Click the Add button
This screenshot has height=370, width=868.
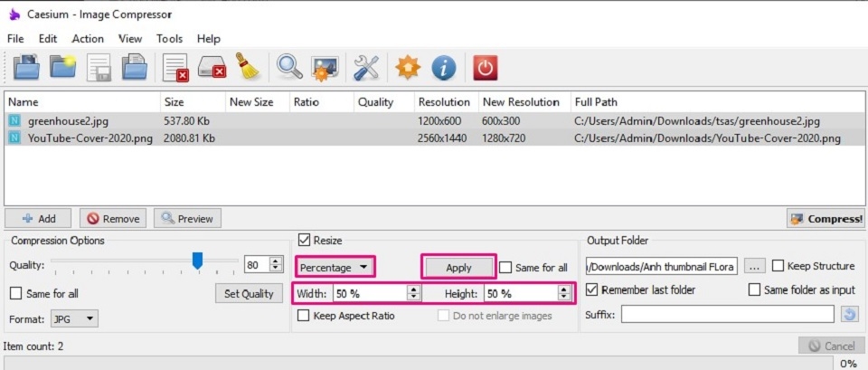click(x=38, y=218)
